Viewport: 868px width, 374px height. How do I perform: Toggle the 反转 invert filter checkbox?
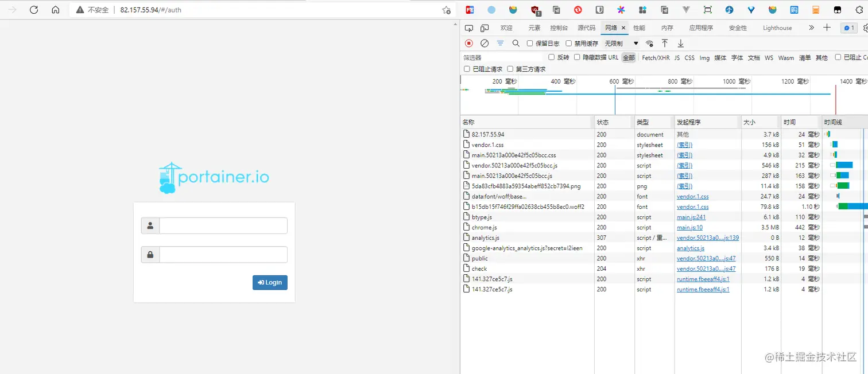552,57
